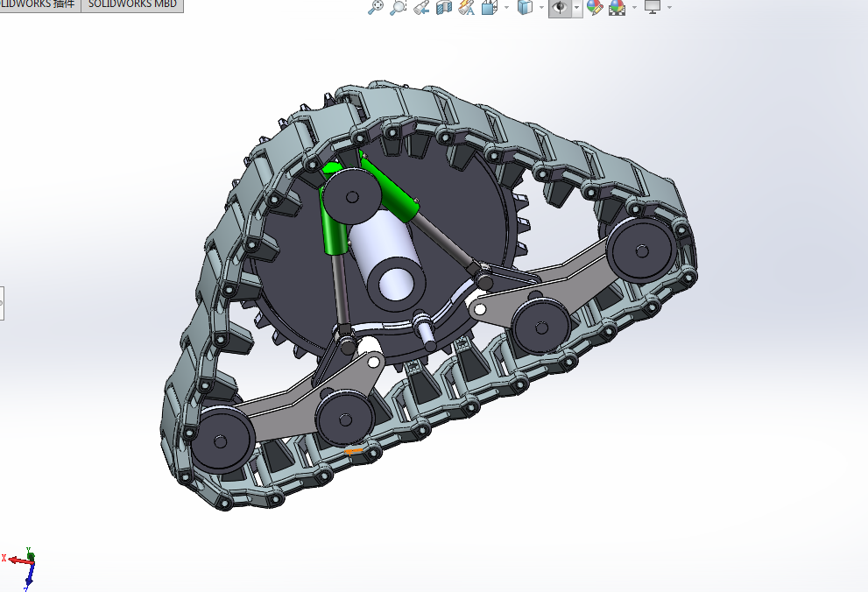Click the View Orientation cube icon
The width and height of the screenshot is (868, 592).
point(490,7)
